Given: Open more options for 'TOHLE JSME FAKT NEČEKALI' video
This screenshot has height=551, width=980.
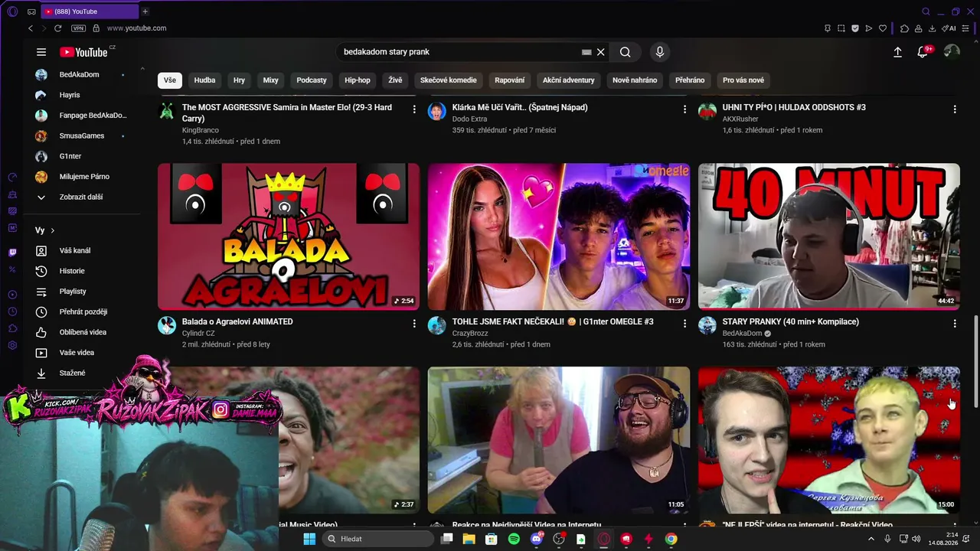Looking at the screenshot, I should click(684, 324).
